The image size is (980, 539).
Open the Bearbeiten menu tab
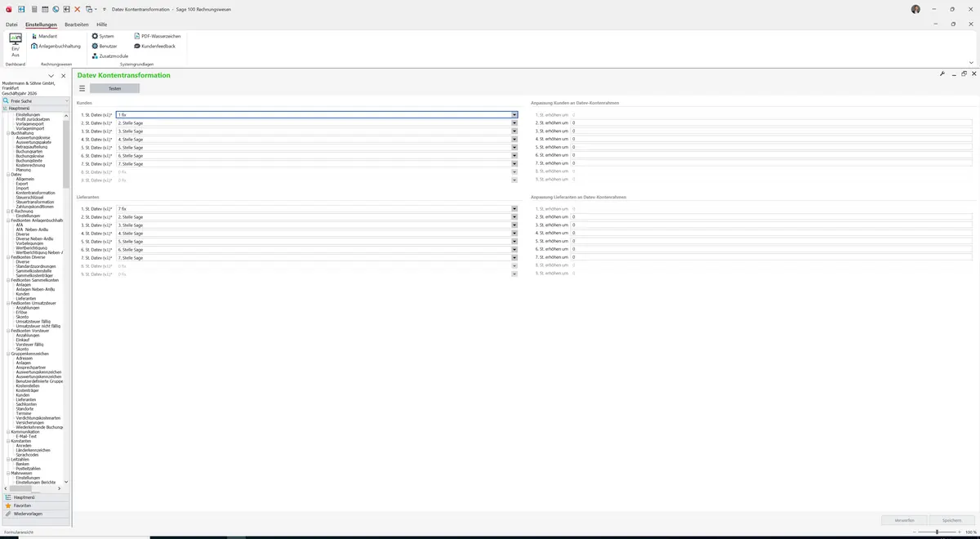tap(77, 24)
